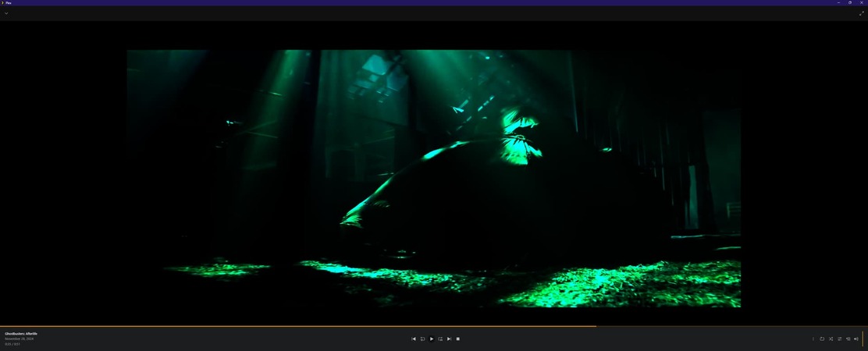Open the Ghostbusters: Afterlife title link
The image size is (868, 351).
[21, 334]
